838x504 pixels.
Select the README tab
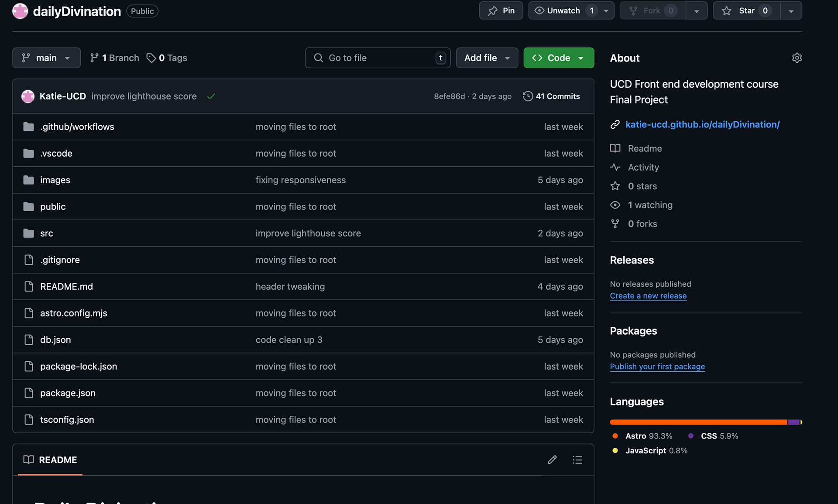50,460
